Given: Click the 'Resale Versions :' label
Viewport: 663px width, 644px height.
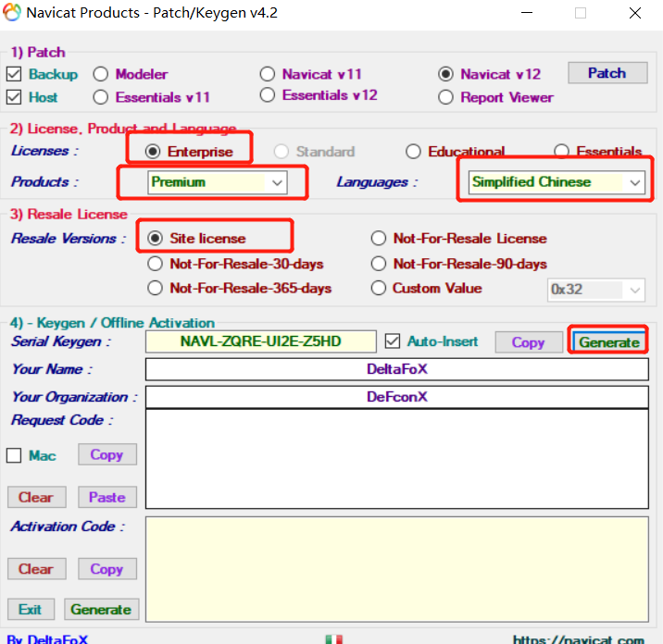Looking at the screenshot, I should [69, 238].
